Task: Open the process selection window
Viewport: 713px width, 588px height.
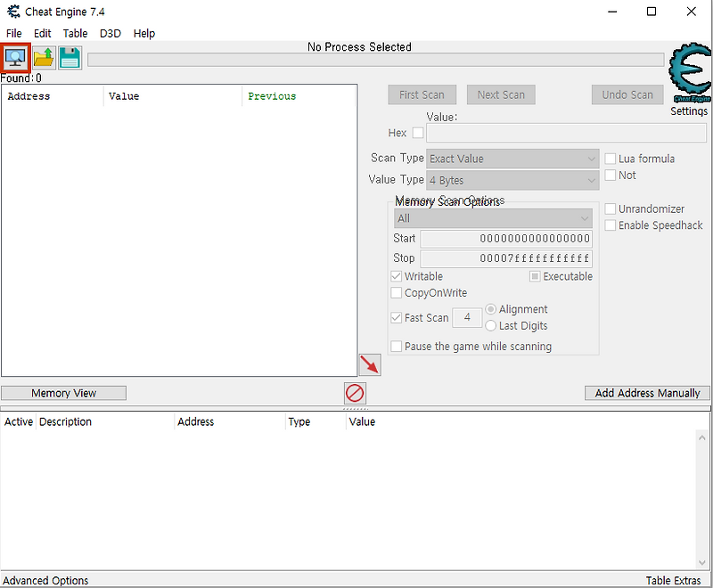Action: (x=15, y=57)
